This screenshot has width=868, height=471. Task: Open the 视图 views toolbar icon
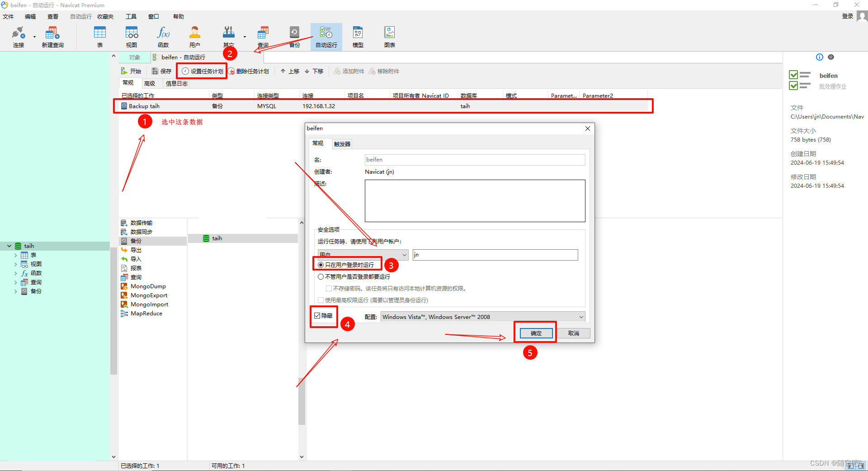click(x=132, y=37)
